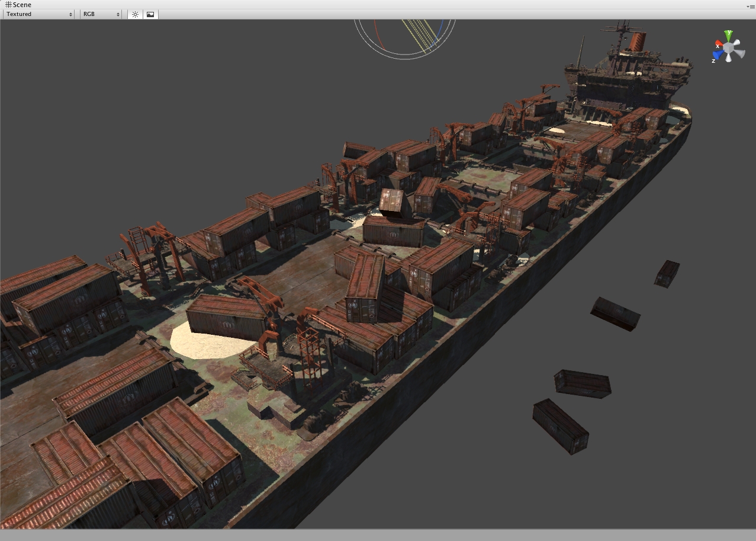Toggle scene lighting with the sun icon
This screenshot has width=756, height=541.
pos(135,14)
